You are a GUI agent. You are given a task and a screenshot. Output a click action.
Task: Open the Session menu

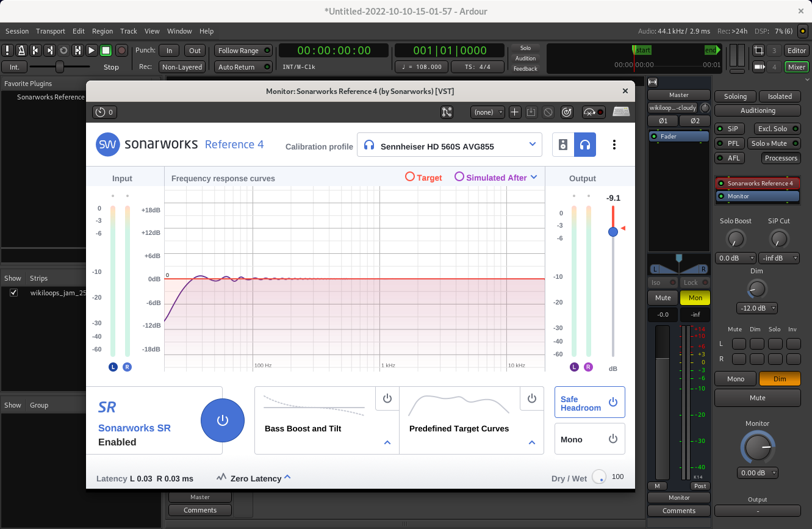click(17, 31)
